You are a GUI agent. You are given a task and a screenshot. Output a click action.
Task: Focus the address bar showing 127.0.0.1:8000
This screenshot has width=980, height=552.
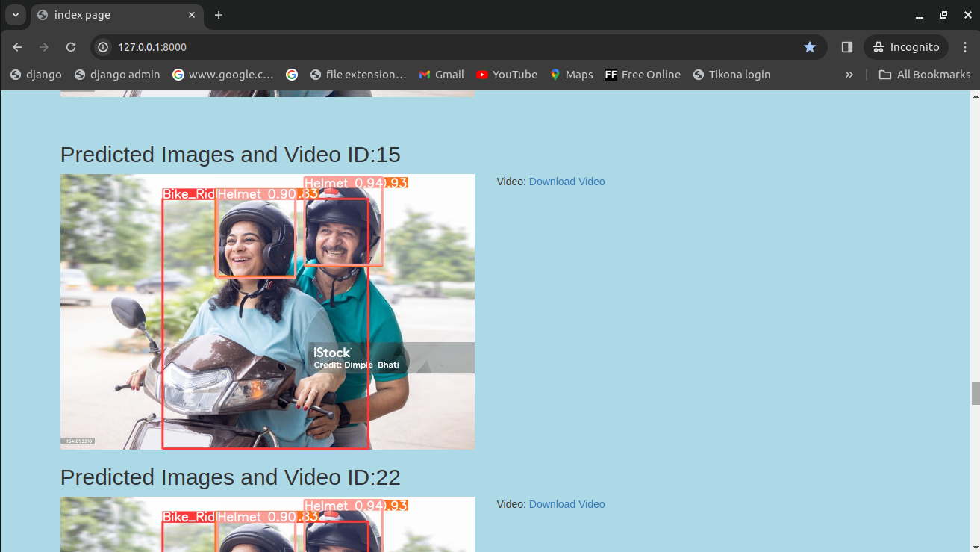point(458,47)
